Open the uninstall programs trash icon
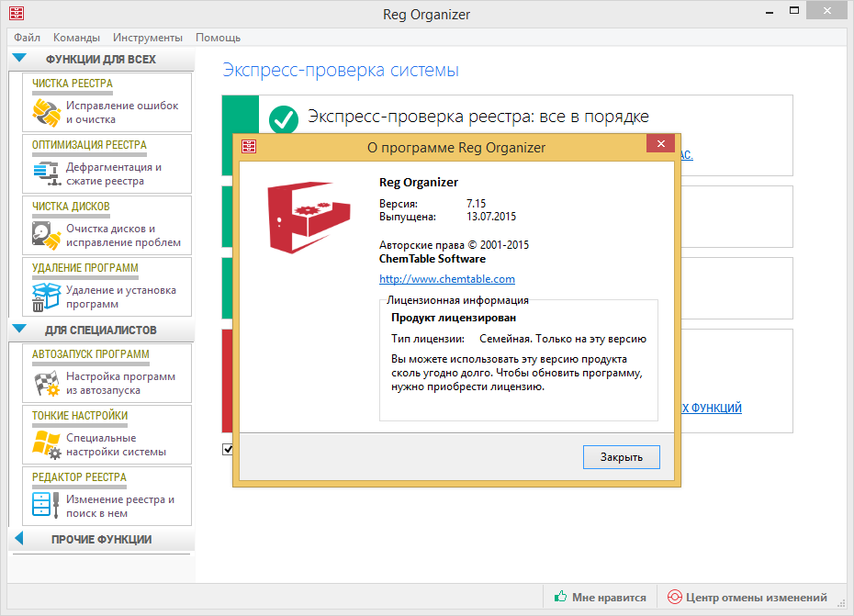 [x=45, y=297]
